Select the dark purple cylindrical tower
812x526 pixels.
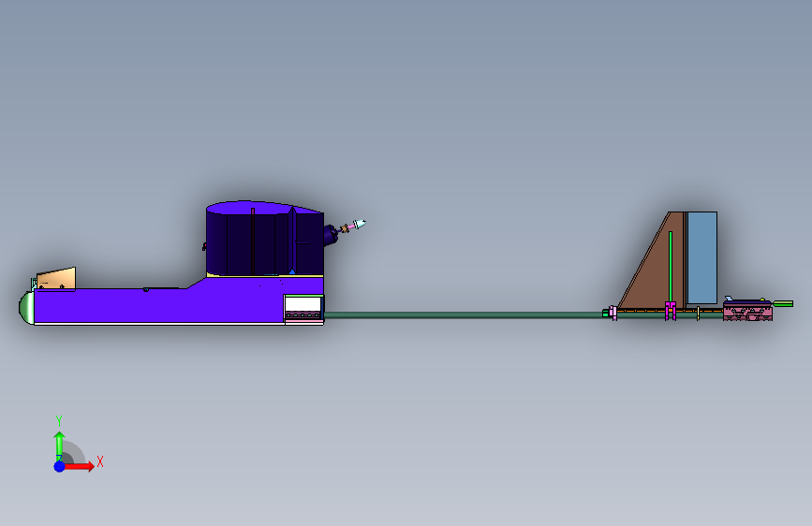(x=265, y=240)
